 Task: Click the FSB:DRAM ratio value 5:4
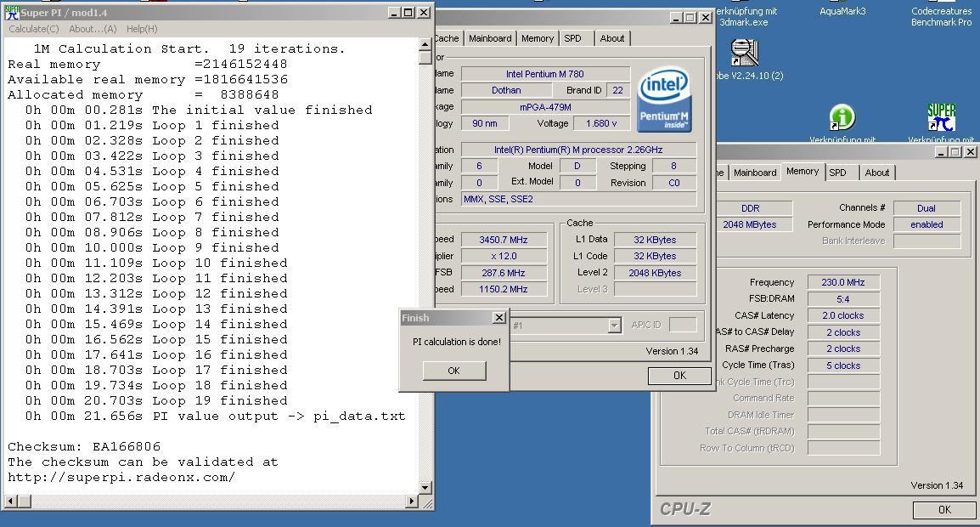[843, 299]
